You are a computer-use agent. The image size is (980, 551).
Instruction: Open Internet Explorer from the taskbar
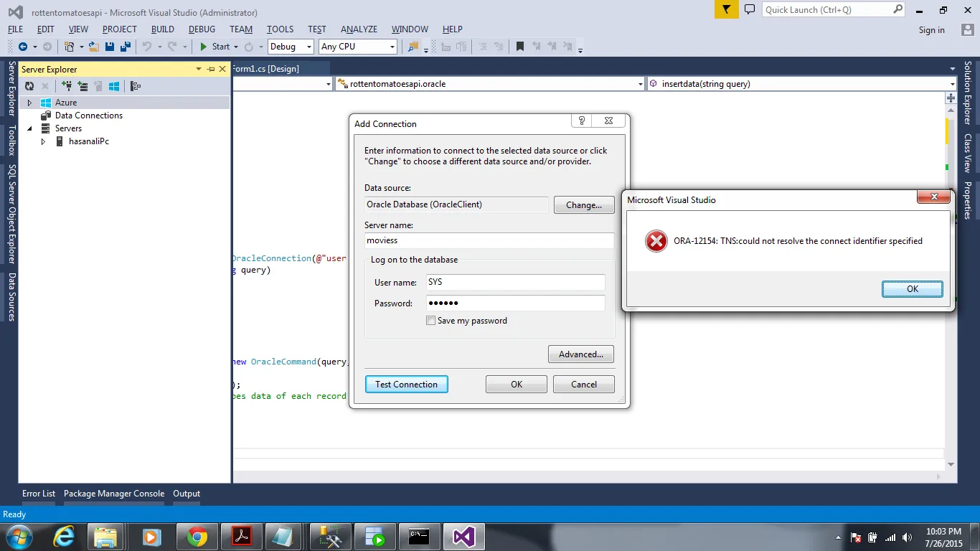point(64,536)
